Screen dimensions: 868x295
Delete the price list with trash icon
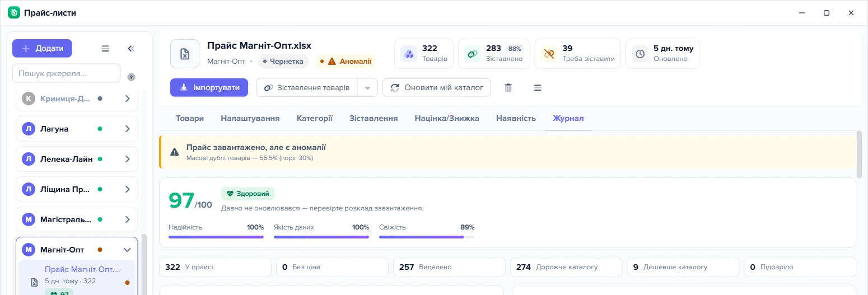point(508,87)
